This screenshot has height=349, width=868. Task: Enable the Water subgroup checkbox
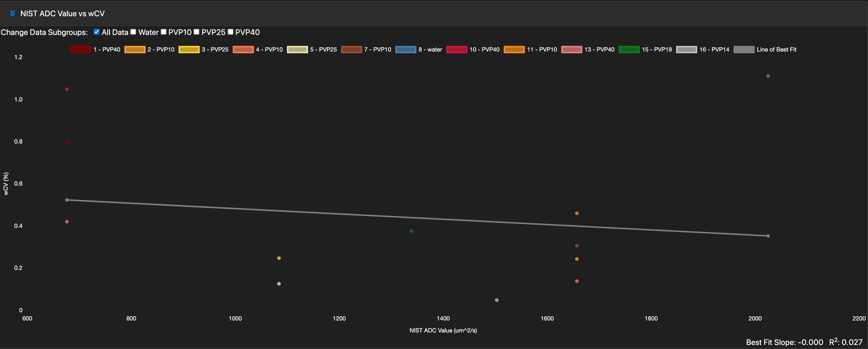pos(133,32)
